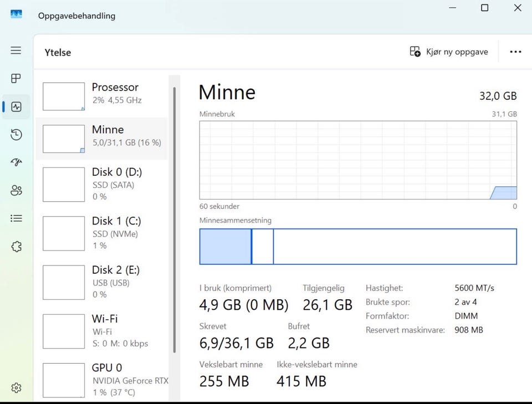Viewport: 532px width, 404px height.
Task: Click the Ytelse page heading
Action: pos(58,53)
